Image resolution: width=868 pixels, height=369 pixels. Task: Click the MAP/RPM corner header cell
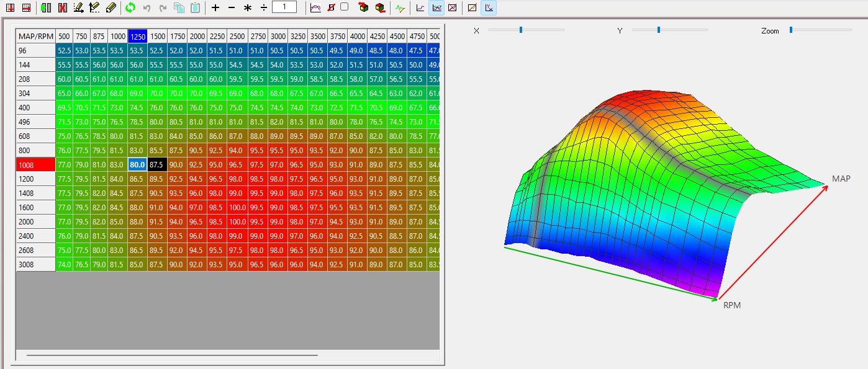[x=35, y=37]
